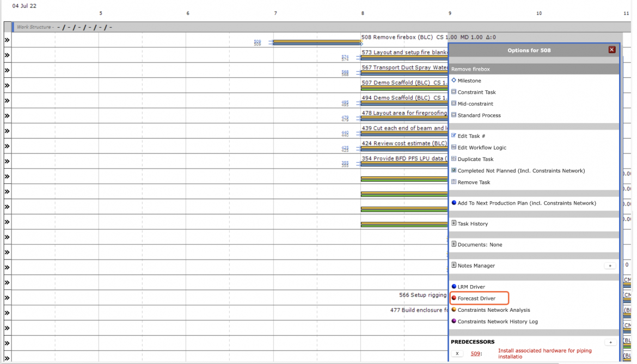Mark task Completed Not Planned
Image resolution: width=637 pixels, height=364 pixels.
coord(521,171)
